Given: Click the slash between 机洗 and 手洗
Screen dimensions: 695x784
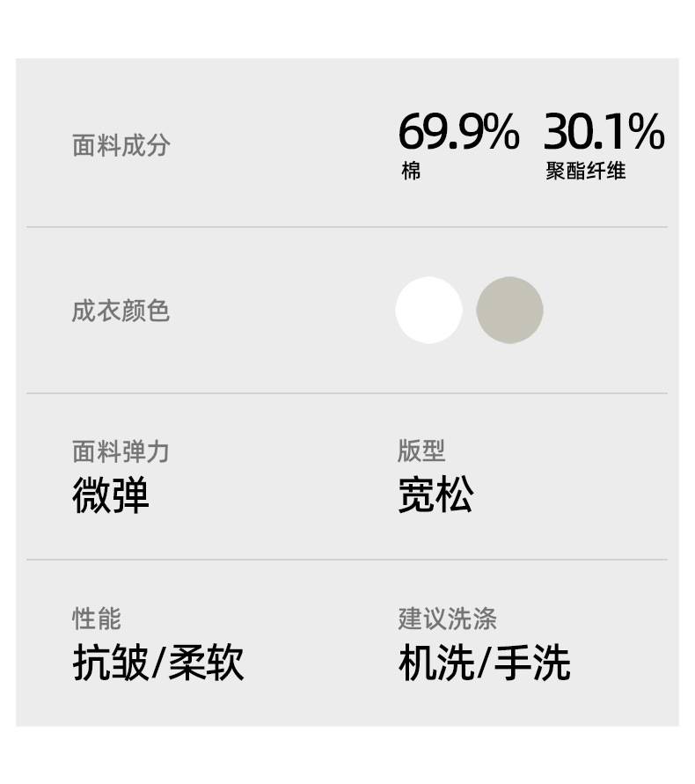Looking at the screenshot, I should point(484,664).
